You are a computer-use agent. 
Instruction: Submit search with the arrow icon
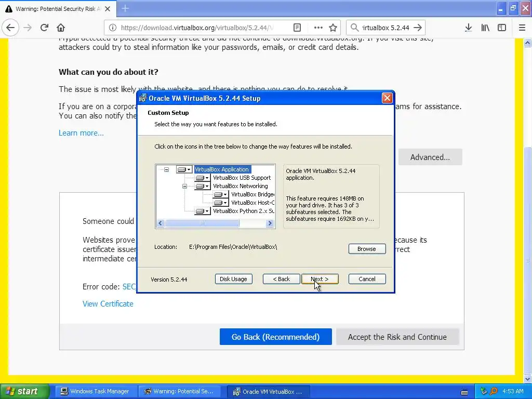click(418, 28)
